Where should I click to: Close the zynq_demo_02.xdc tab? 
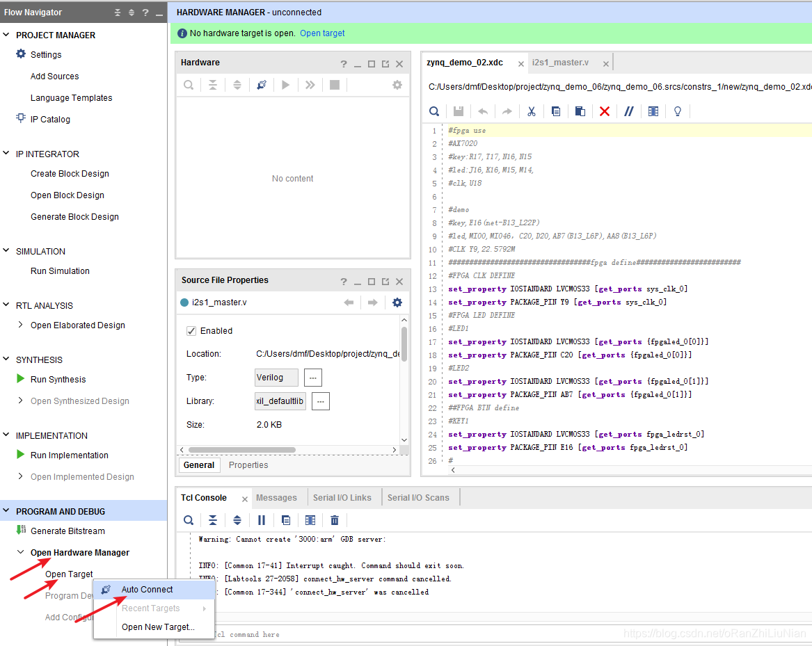pos(521,64)
